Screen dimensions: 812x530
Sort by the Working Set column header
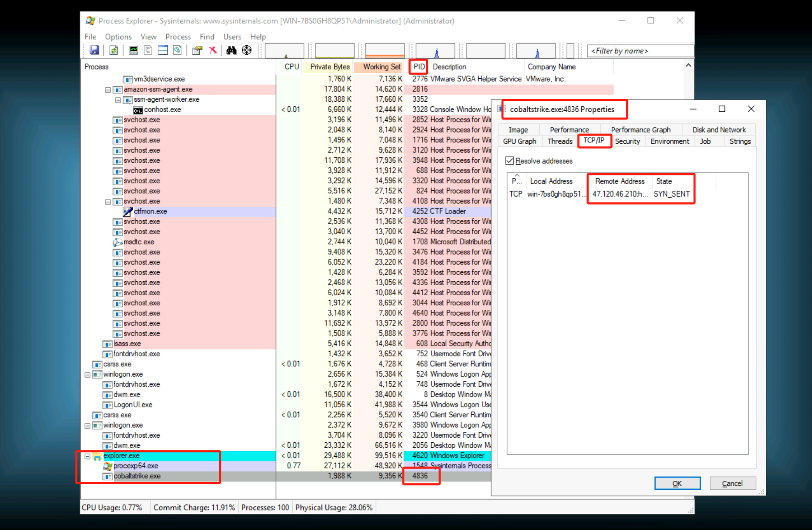pos(382,67)
